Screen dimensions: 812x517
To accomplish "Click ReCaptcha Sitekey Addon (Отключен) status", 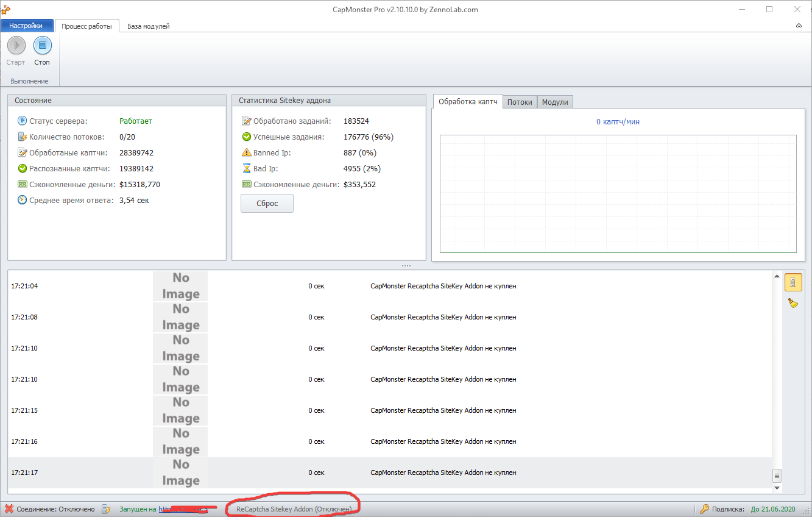I will [294, 508].
